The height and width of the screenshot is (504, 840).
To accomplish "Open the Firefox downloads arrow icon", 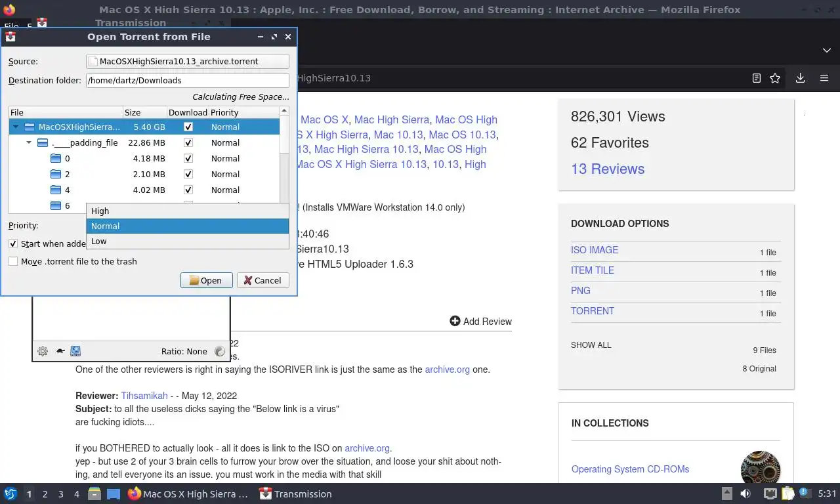I will [800, 78].
